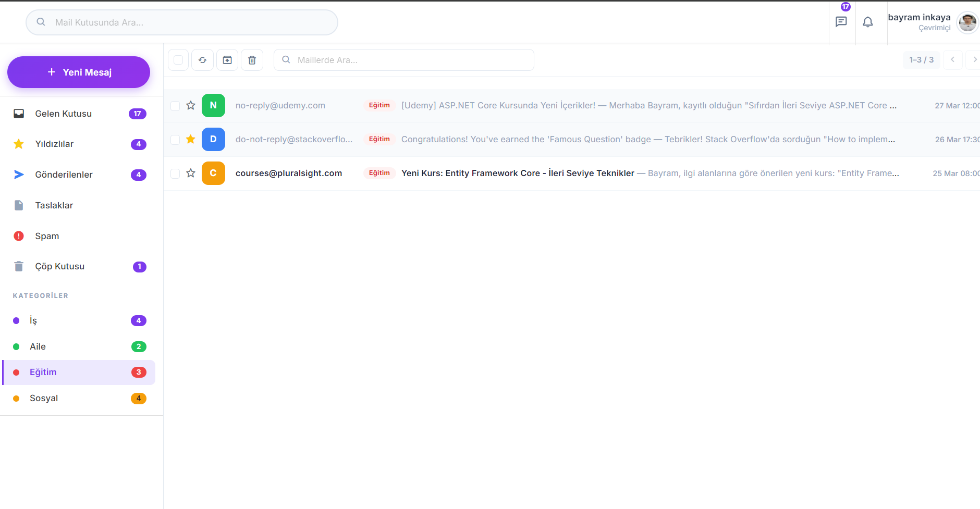Click the orange dot beside Sosyal

(16, 398)
